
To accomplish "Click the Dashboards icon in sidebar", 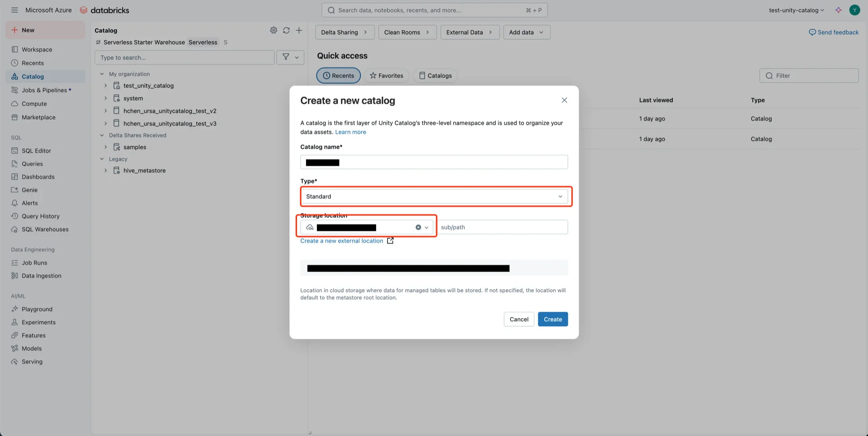I will click(x=14, y=177).
